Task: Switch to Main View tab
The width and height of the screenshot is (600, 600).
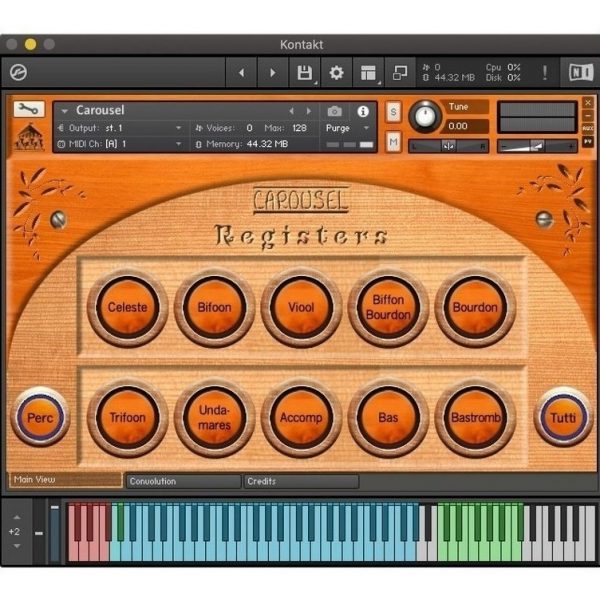Action: (x=65, y=480)
